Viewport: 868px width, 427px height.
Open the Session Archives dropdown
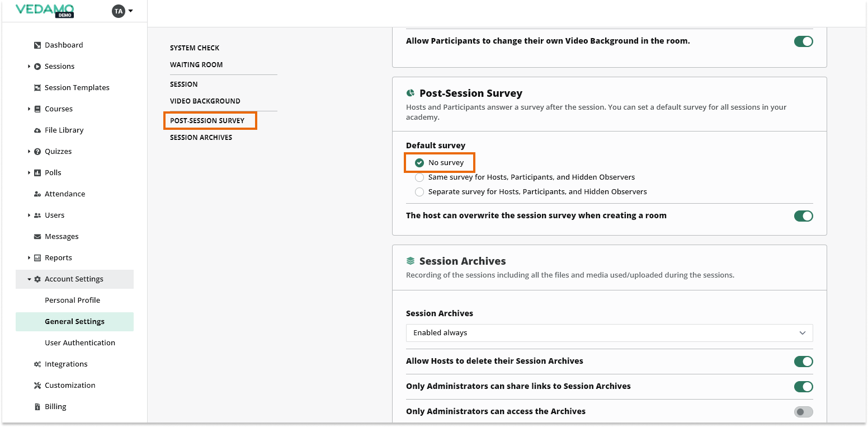pos(609,333)
